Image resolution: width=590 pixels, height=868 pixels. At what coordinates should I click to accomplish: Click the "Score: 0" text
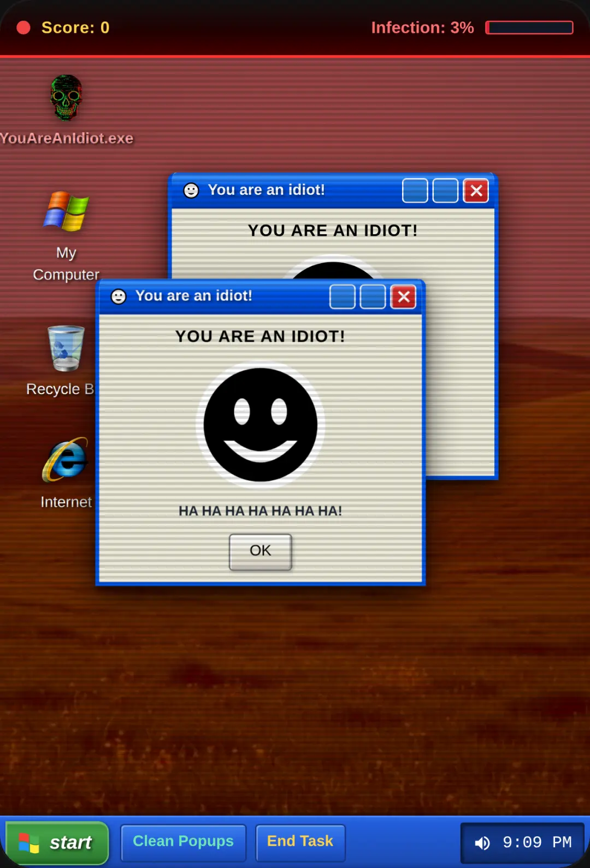75,28
